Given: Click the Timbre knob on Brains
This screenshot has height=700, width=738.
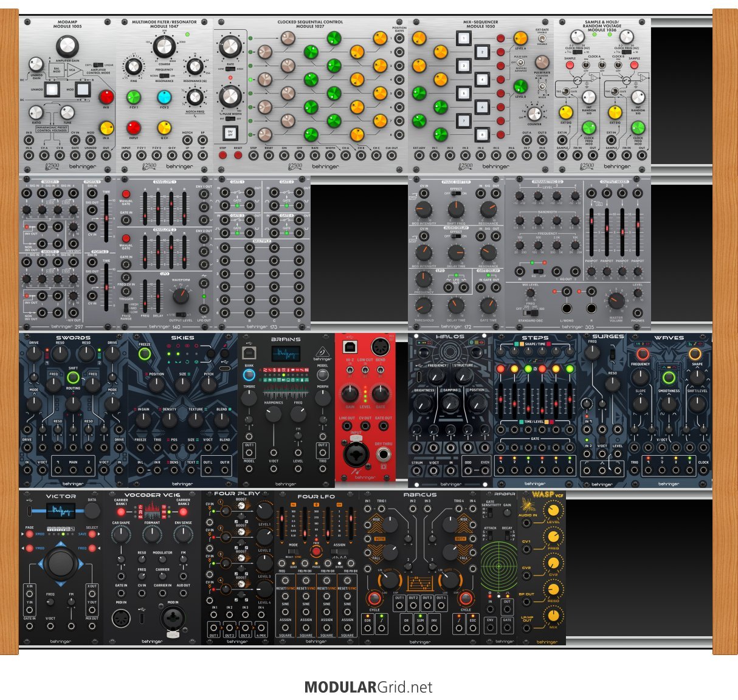Looking at the screenshot, I should coord(249,398).
